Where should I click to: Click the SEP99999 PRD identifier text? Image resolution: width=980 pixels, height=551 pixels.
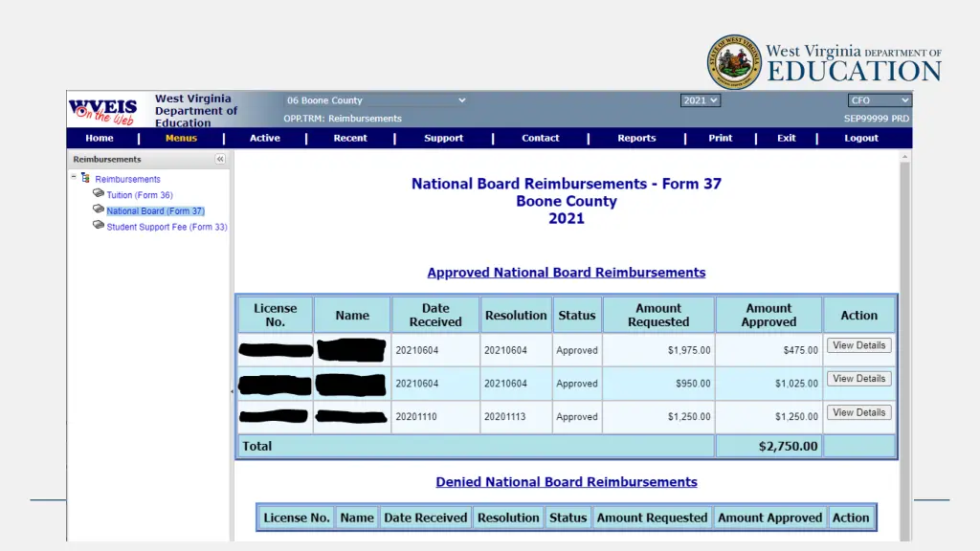click(x=877, y=118)
